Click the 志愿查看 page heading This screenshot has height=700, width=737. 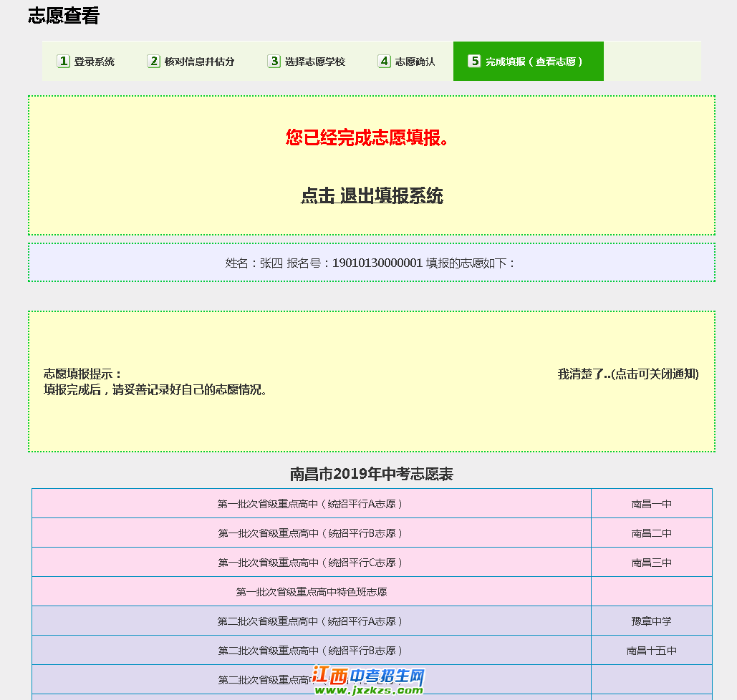click(x=64, y=16)
